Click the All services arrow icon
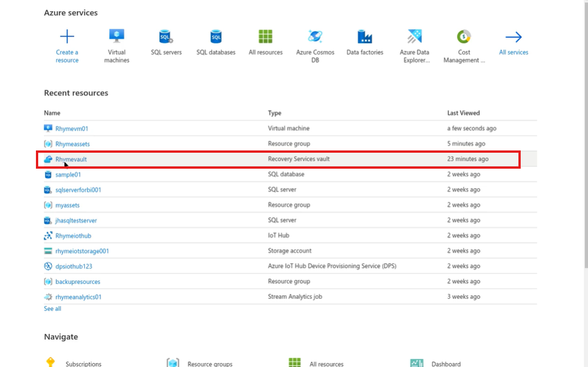The image size is (588, 367). [513, 36]
